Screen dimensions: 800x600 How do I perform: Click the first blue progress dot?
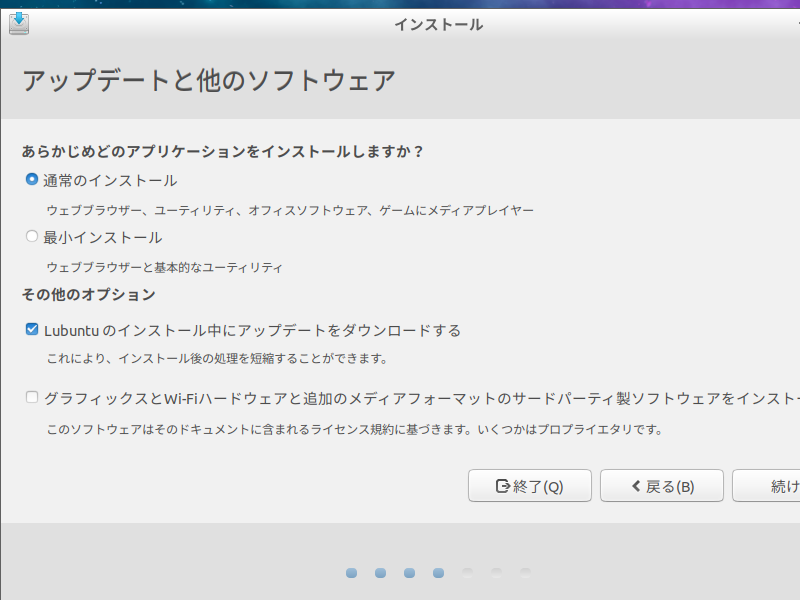coord(352,573)
